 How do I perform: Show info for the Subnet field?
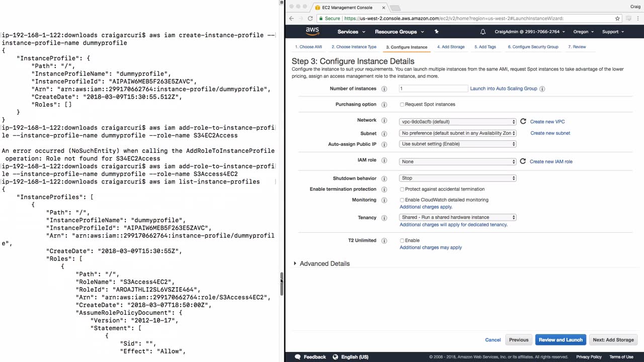coord(384,134)
